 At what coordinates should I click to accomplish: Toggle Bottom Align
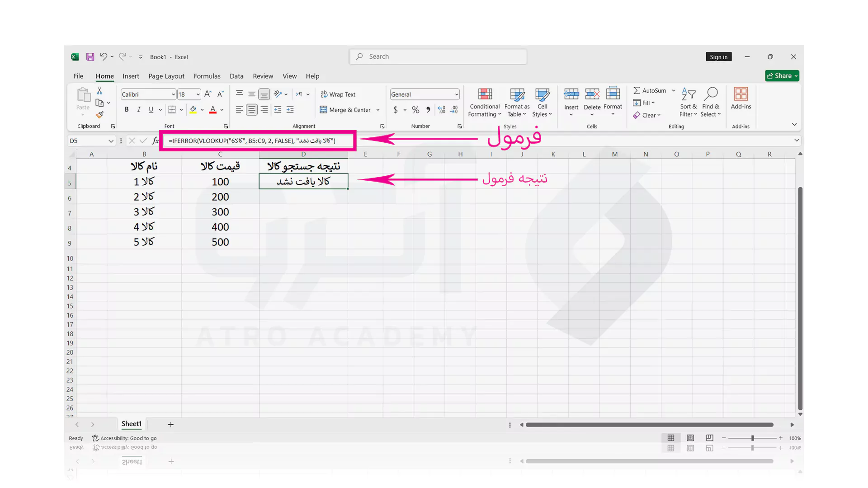[x=264, y=94]
